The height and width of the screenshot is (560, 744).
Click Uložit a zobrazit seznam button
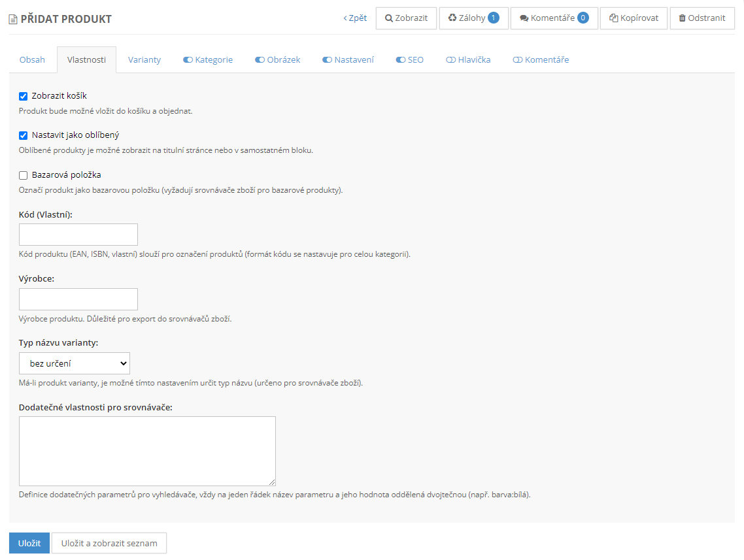click(109, 543)
